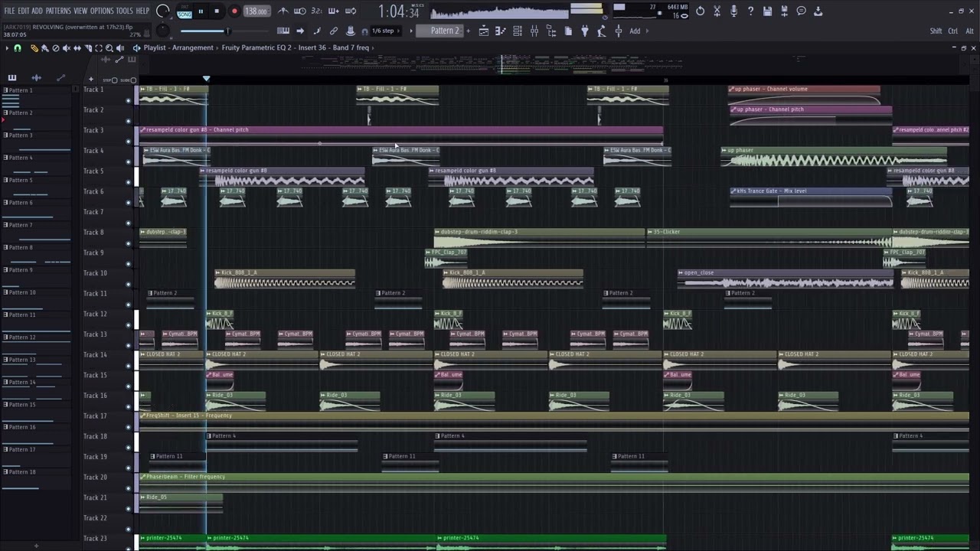Show audio clips in the picker panel

point(36,77)
